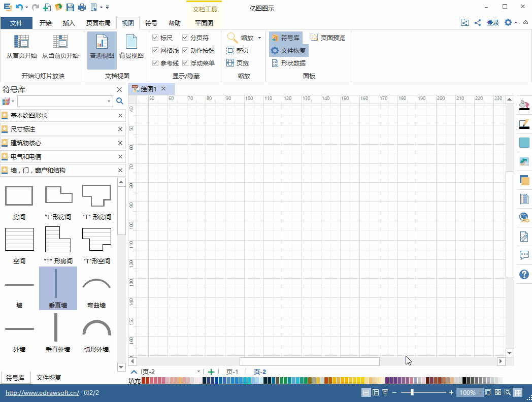
Task: Pick the first red color swatch
Action: coord(144,381)
